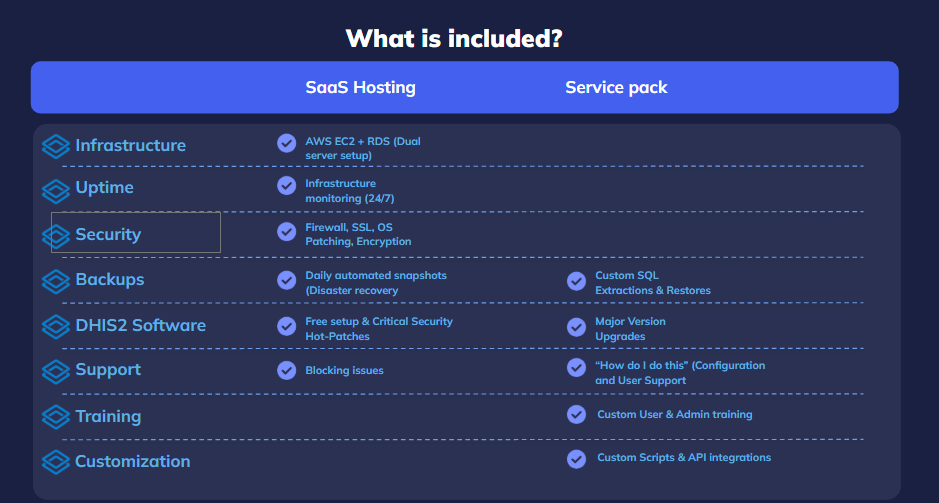Click the Custom Scripts & API integrations text
This screenshot has width=939, height=503.
point(684,458)
